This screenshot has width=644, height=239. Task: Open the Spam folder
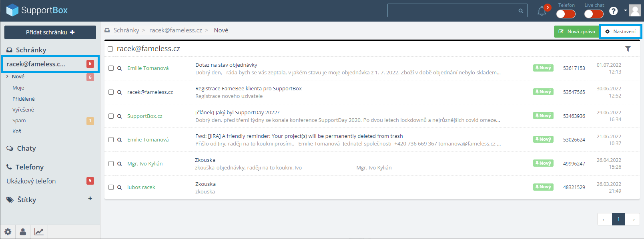(19, 120)
